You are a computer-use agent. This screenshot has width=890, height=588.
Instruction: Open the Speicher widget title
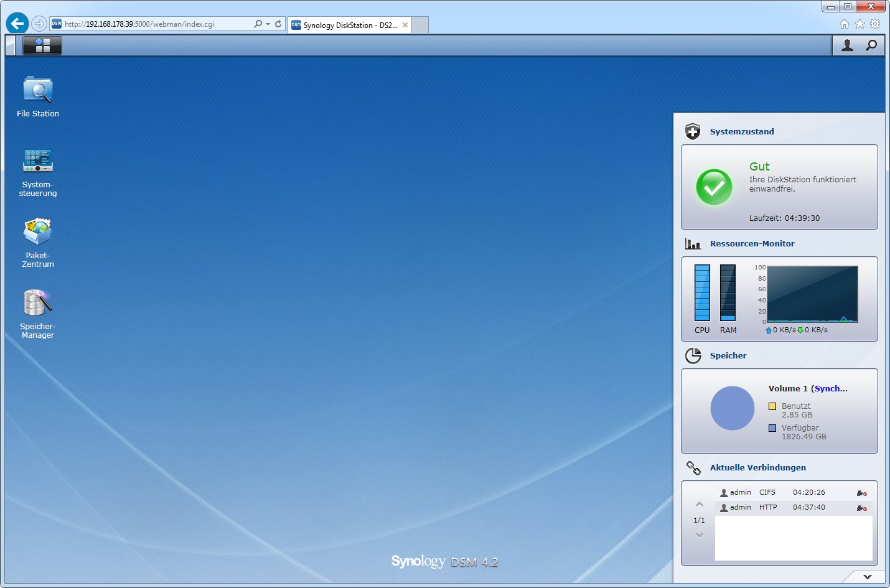tap(728, 355)
